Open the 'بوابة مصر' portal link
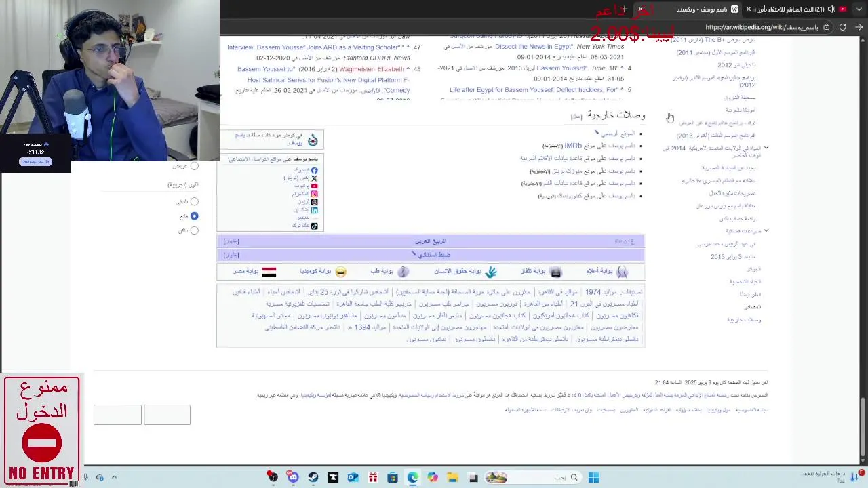 (x=245, y=272)
